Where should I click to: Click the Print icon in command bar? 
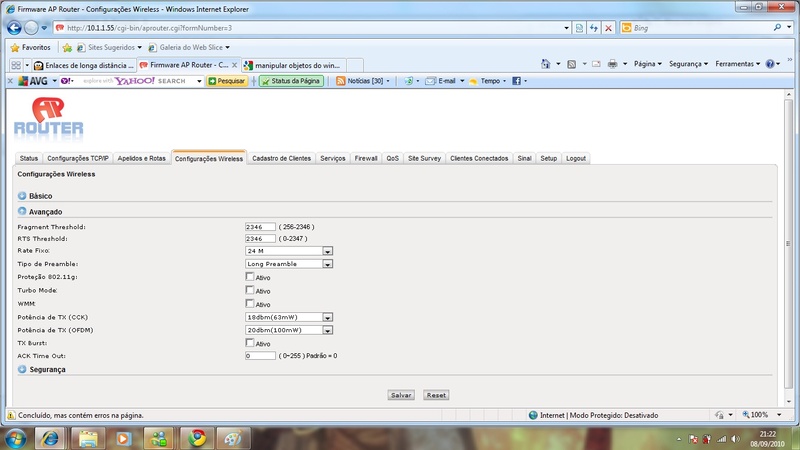coord(612,64)
